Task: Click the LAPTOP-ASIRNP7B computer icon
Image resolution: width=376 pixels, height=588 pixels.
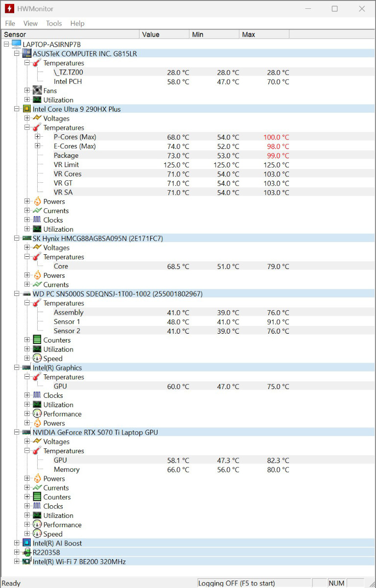Action: [x=16, y=44]
